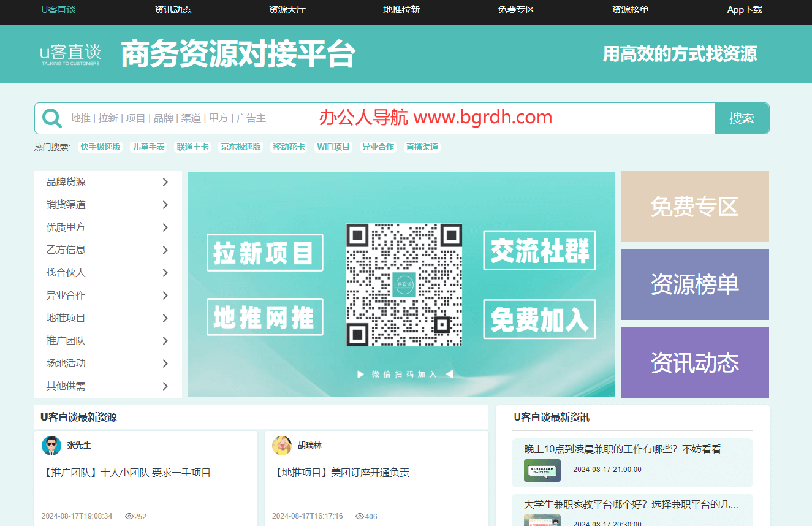Click inside the search input field
The width and height of the screenshot is (812, 526).
[x=368, y=118]
